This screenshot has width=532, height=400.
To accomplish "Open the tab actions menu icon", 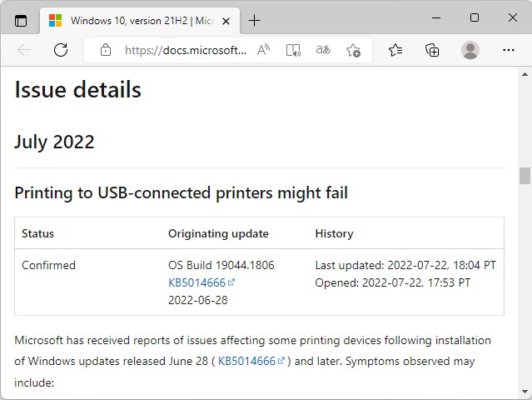I will click(x=21, y=20).
